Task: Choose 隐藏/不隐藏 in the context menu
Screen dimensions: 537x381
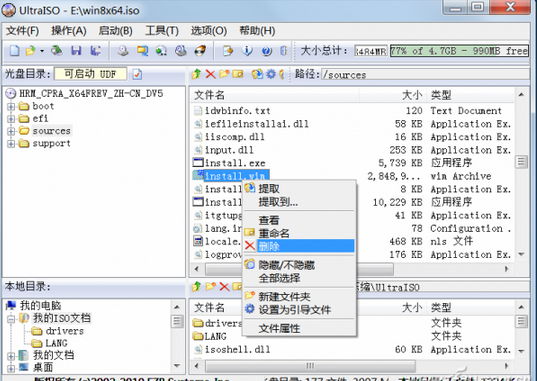Action: click(x=299, y=265)
